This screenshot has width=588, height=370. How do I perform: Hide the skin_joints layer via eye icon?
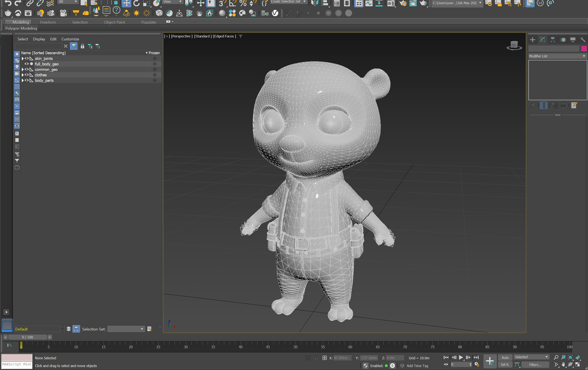tap(27, 58)
